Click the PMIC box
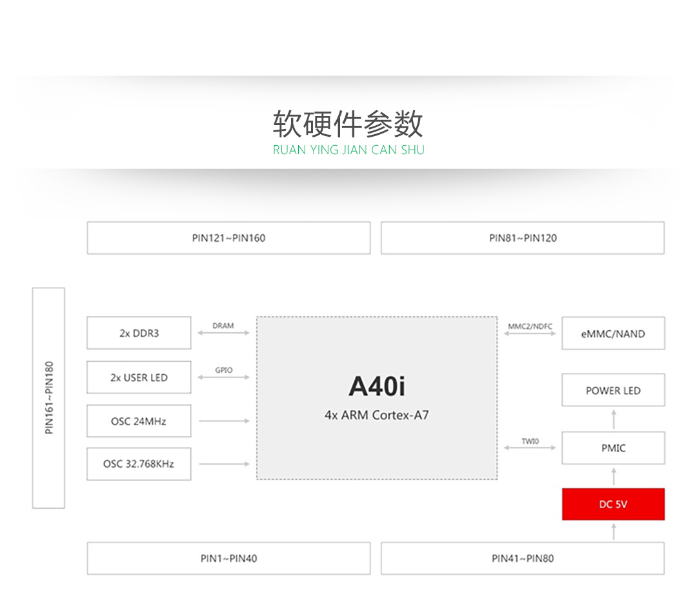 tap(612, 448)
